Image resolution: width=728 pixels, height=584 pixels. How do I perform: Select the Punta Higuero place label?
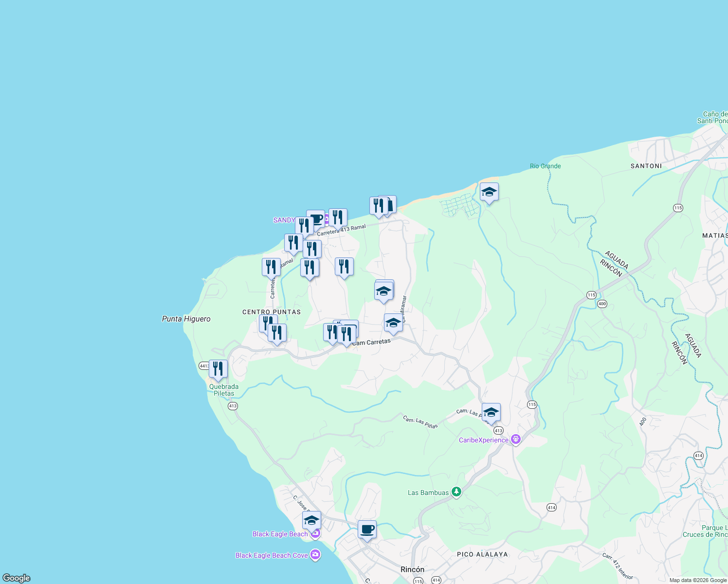pyautogui.click(x=186, y=319)
